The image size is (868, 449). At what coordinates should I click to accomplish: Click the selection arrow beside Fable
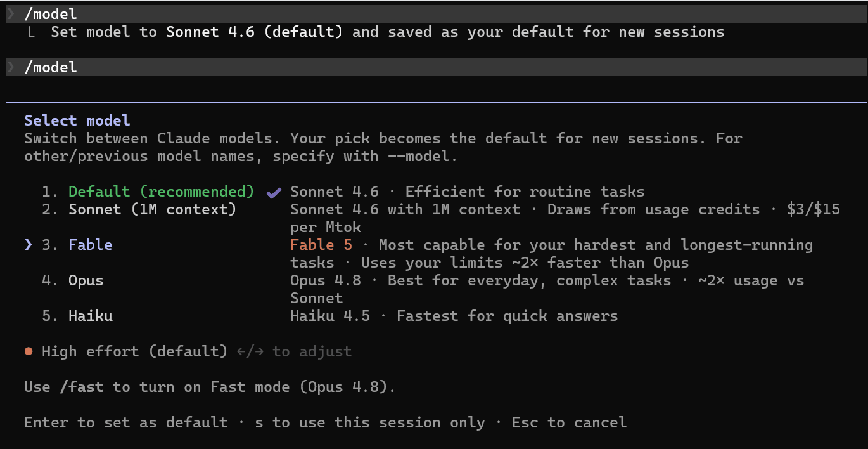(29, 245)
